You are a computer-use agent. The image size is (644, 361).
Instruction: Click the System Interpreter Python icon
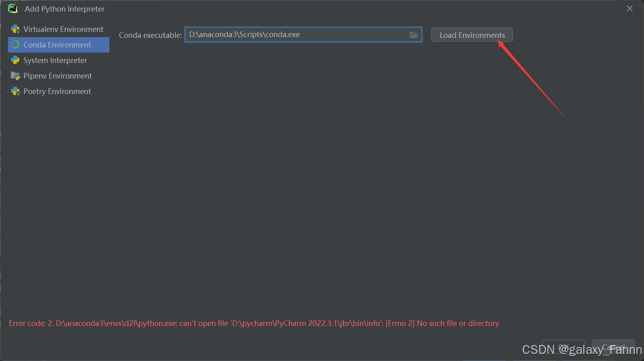[x=16, y=60]
